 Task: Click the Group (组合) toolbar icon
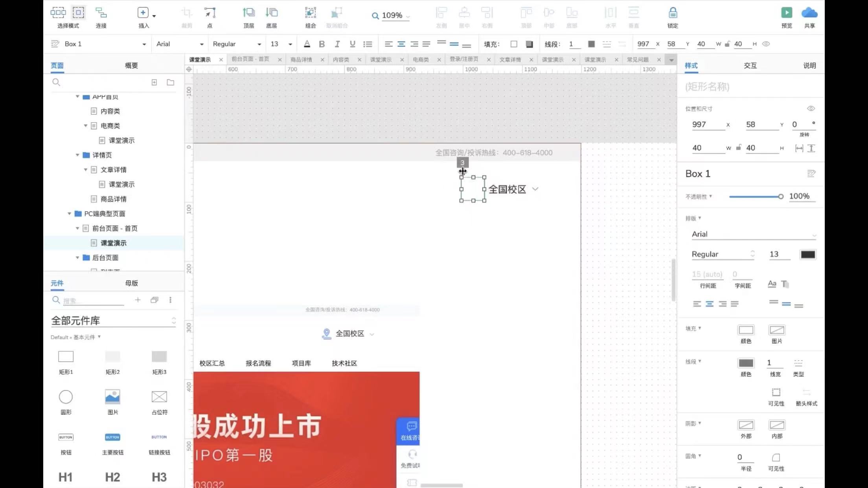tap(310, 13)
